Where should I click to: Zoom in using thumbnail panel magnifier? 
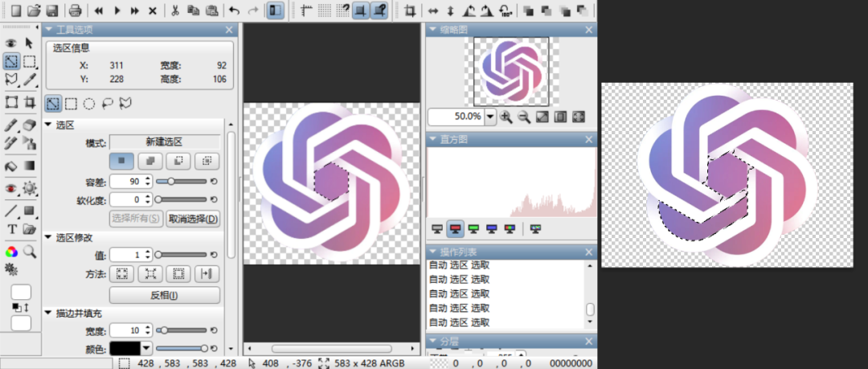tap(506, 117)
